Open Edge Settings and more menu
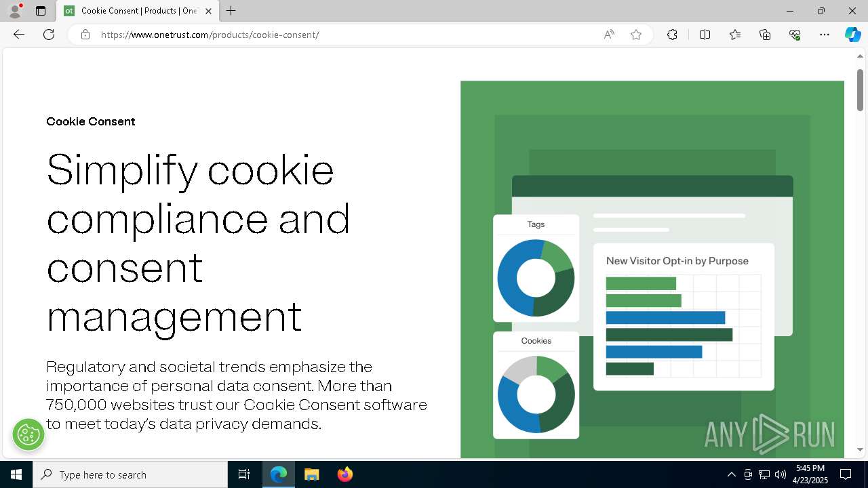 click(x=825, y=35)
